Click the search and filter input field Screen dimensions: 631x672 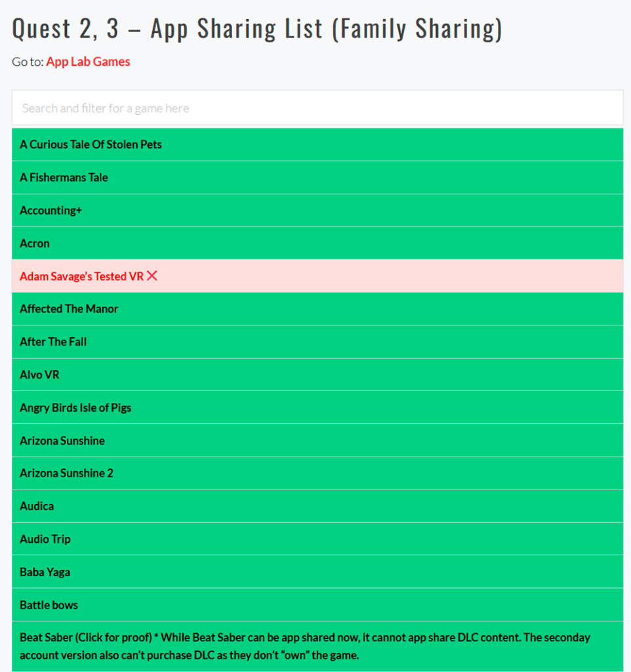click(315, 107)
